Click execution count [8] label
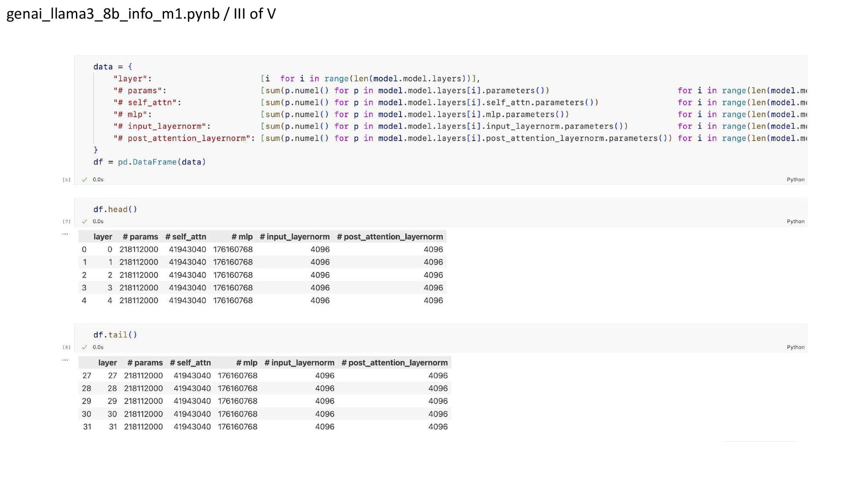The height and width of the screenshot is (488, 868). 66,347
